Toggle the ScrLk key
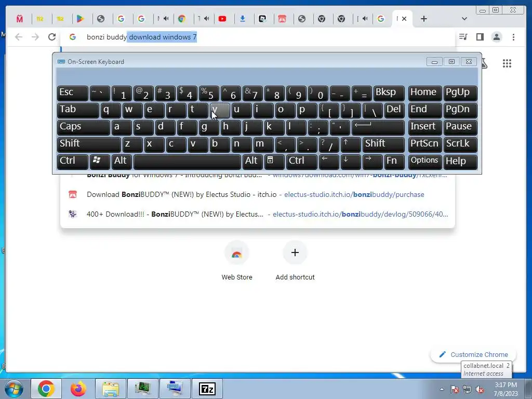 (x=460, y=144)
